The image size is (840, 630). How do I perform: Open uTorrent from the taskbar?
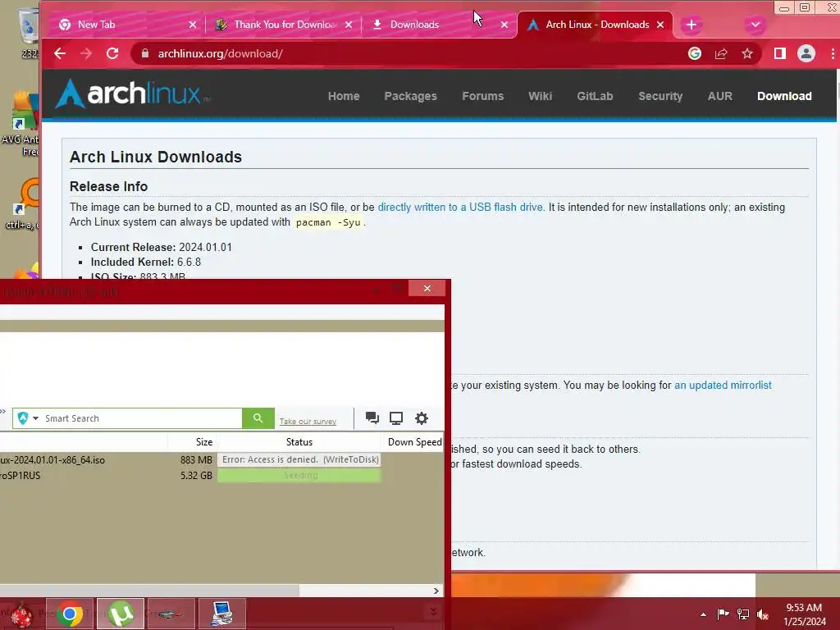coord(121,614)
